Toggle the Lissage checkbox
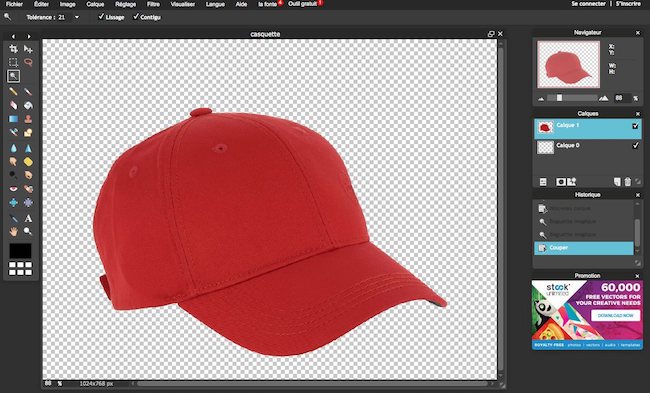 (101, 17)
